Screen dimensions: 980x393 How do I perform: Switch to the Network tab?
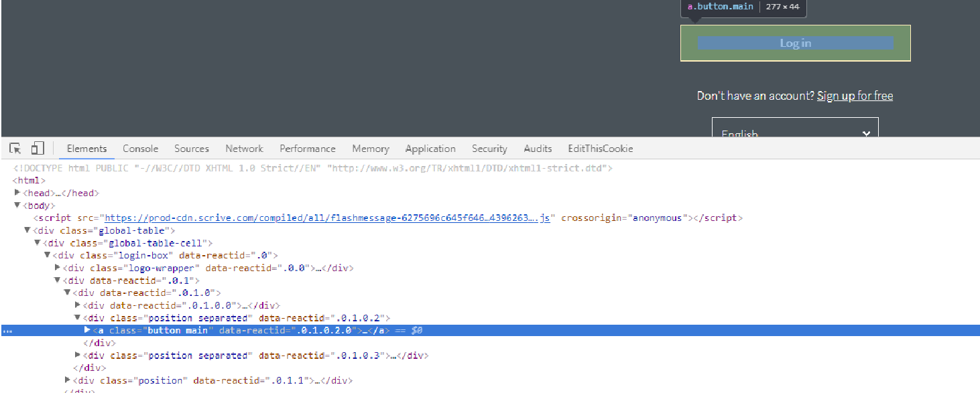[244, 149]
